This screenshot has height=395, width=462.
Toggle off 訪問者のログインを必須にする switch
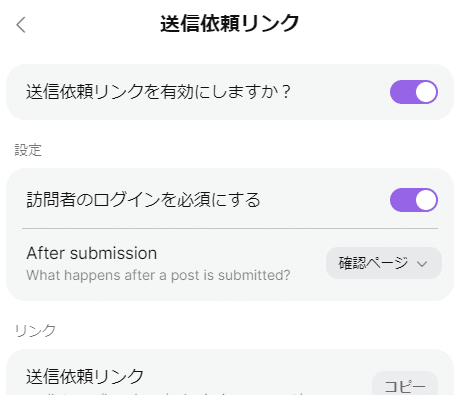click(x=414, y=200)
